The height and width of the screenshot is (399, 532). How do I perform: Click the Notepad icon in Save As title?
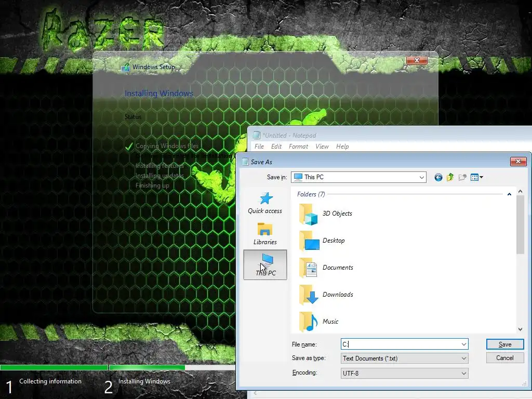(x=245, y=162)
